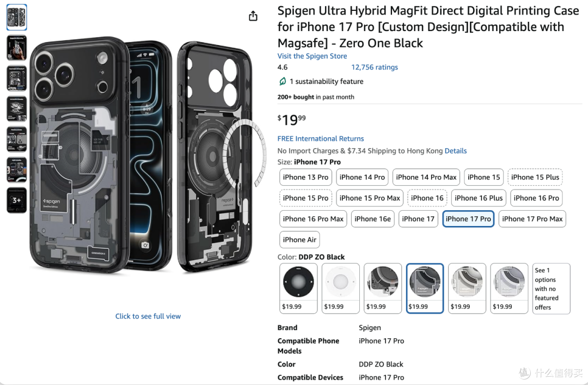Choose the last gray Zero One swatch

[509, 288]
